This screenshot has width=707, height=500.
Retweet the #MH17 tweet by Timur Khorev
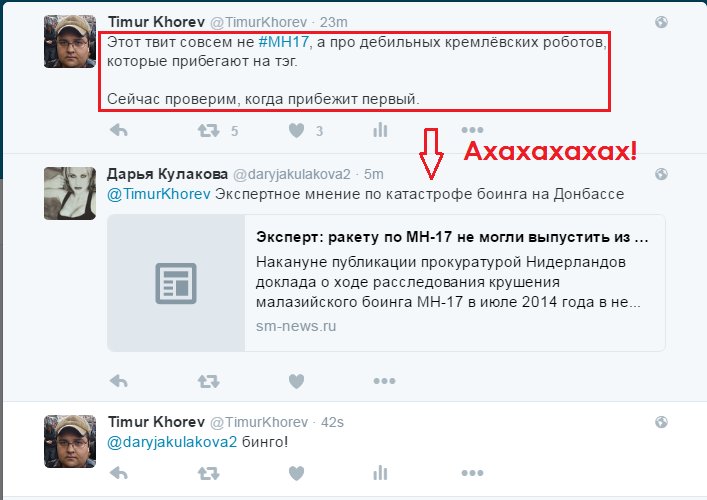[208, 131]
